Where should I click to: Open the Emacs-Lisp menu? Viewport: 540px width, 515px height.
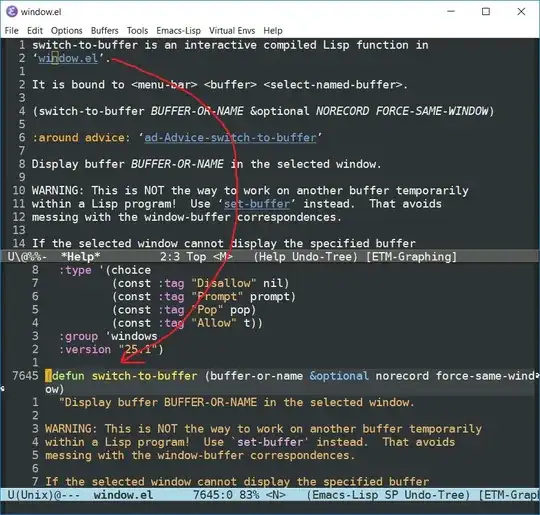[178, 31]
